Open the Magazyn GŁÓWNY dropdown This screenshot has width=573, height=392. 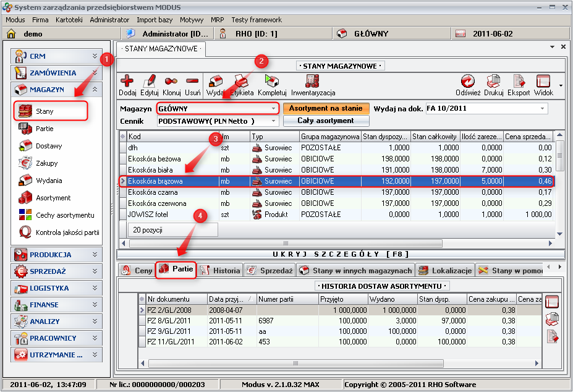tap(273, 109)
